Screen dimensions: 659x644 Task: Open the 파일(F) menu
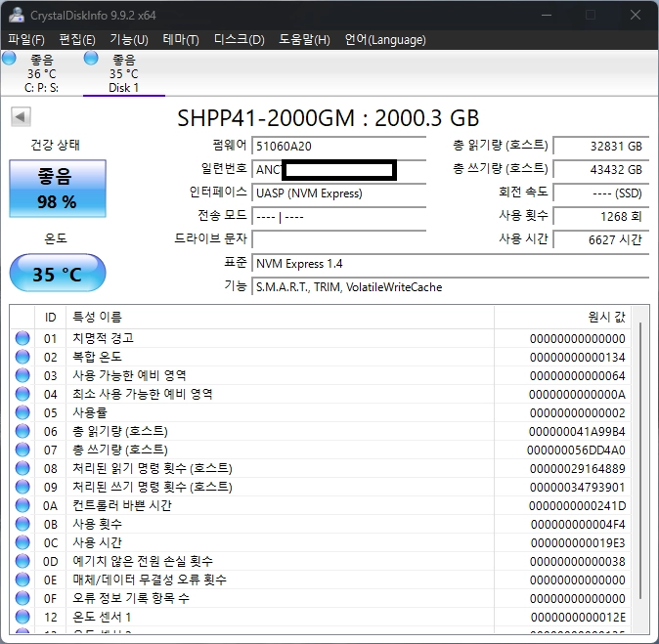(x=26, y=39)
